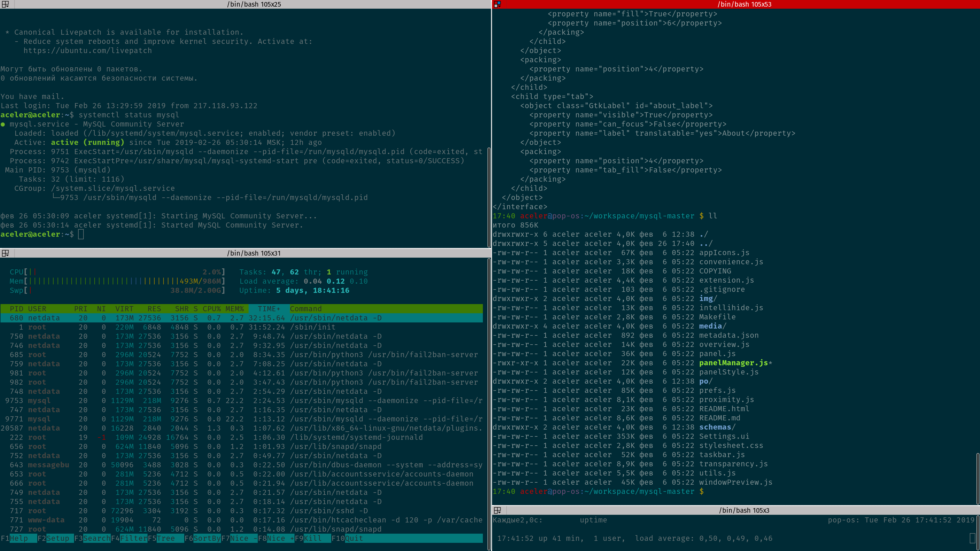Viewport: 980px width, 551px height.
Task: Sort htop by VIRT column header
Action: (x=124, y=309)
